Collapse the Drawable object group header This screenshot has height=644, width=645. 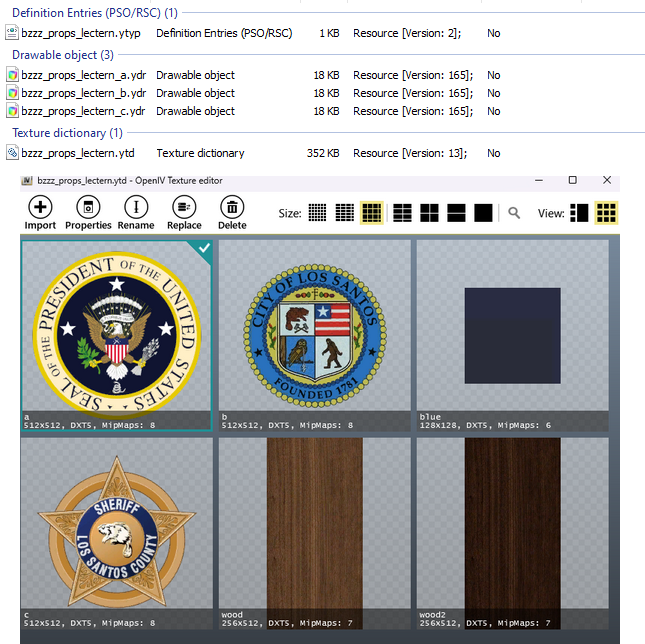[x=63, y=55]
